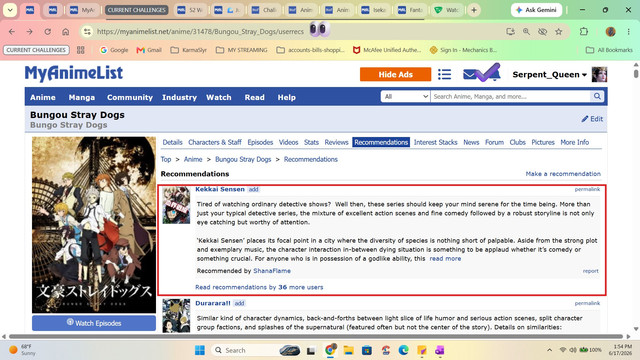
Task: Switch to the Reviews tab
Action: pyautogui.click(x=336, y=142)
